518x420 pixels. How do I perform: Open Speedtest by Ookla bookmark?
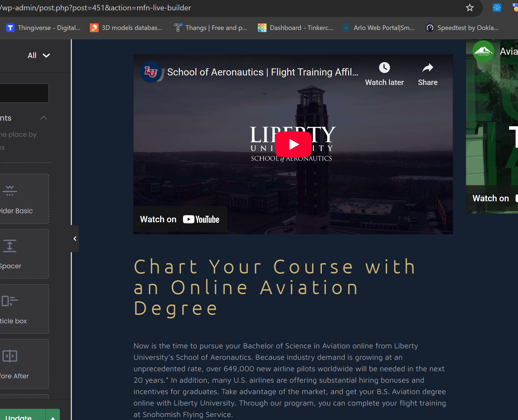click(x=462, y=28)
